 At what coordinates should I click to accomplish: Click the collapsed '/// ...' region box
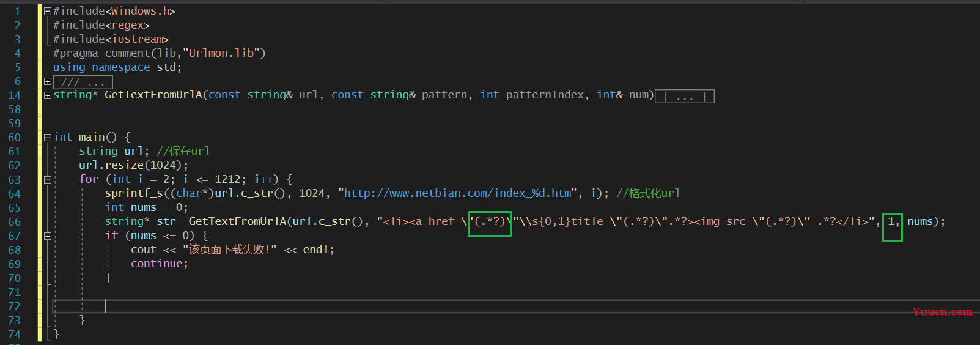(x=83, y=82)
